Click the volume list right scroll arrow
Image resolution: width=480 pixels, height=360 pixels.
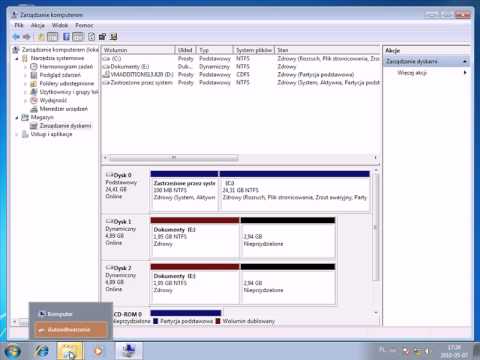coord(375,157)
